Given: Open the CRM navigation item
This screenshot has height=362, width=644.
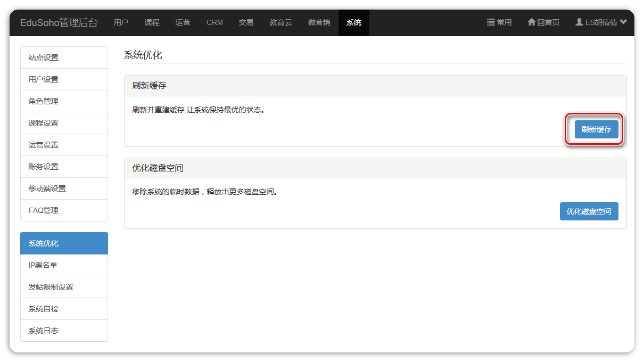Looking at the screenshot, I should (214, 22).
